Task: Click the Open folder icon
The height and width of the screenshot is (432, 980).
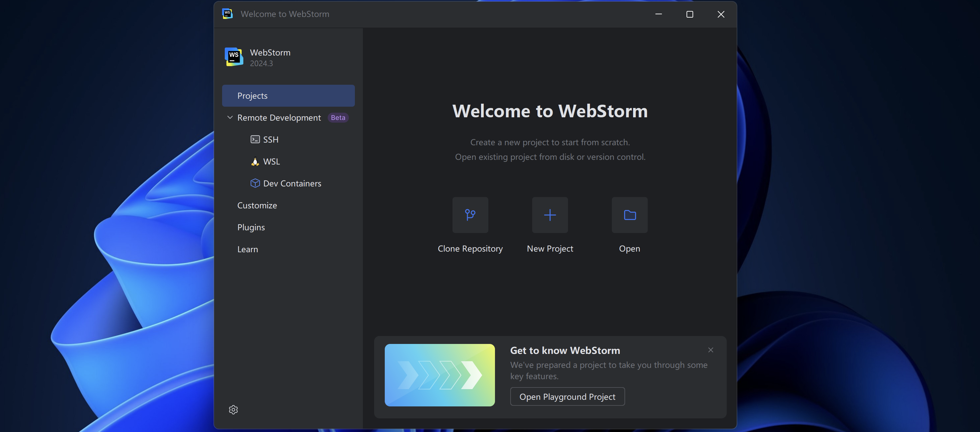Action: click(x=630, y=215)
